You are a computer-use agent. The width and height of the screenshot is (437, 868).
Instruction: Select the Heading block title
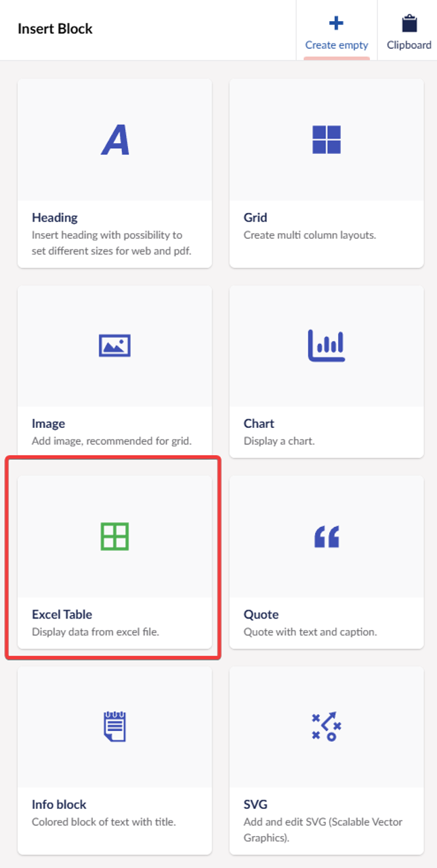(55, 218)
